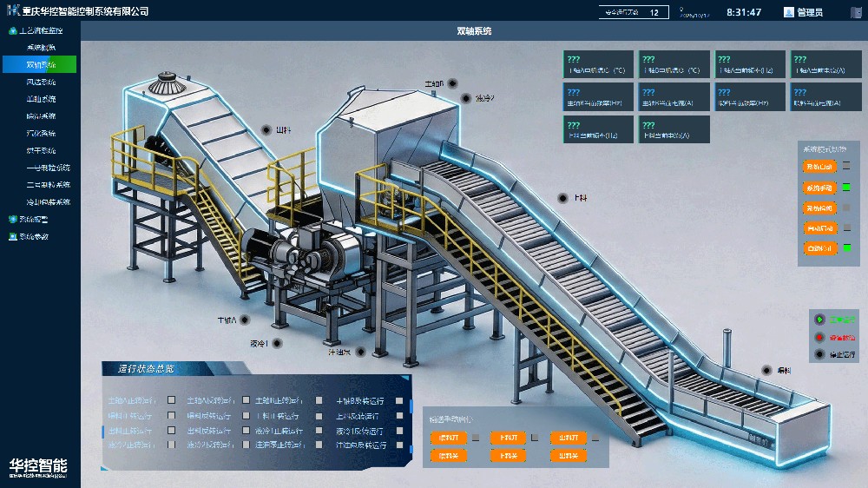Open the 风选系统 page

(41, 82)
